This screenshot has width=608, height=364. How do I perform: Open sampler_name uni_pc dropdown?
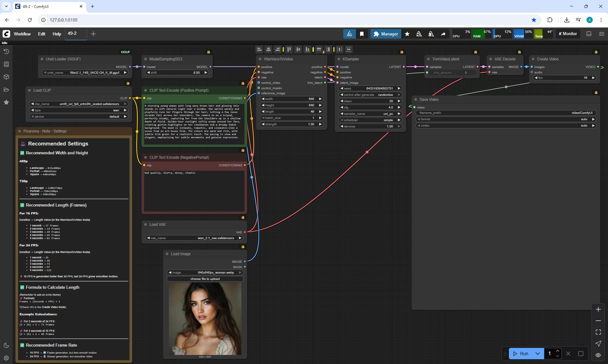370,114
